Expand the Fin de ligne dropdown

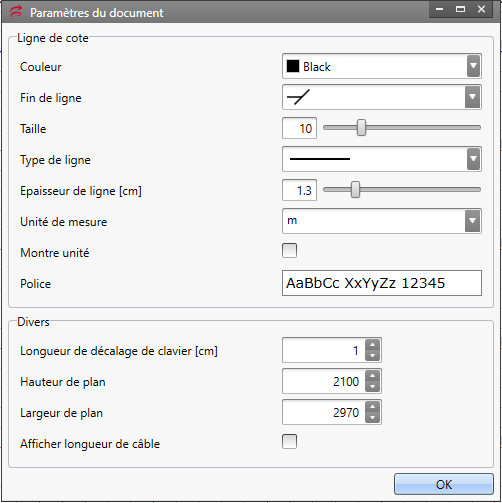coord(472,97)
